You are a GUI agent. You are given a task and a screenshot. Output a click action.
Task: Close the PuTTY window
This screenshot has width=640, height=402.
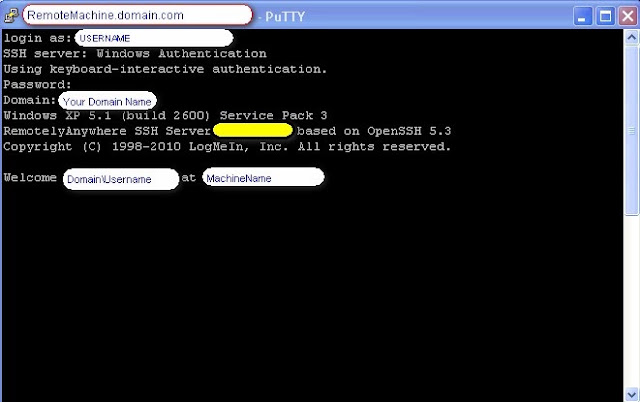[628, 16]
